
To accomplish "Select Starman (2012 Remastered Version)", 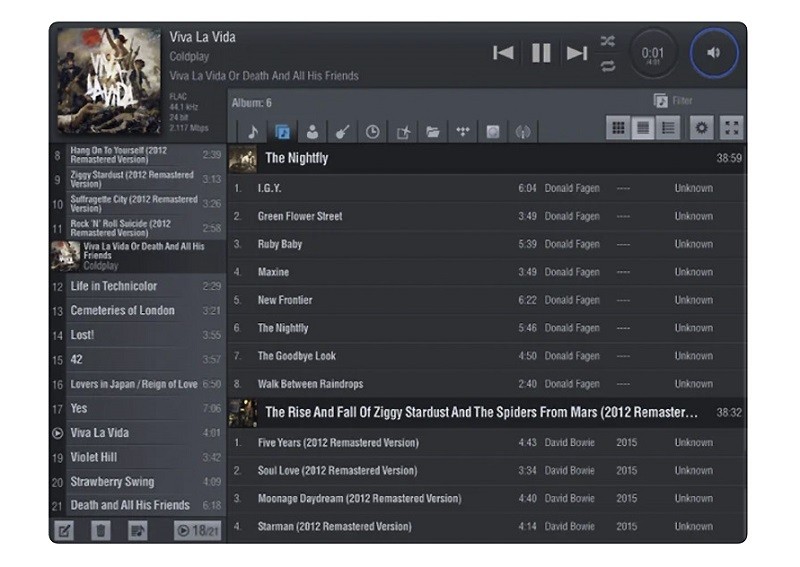I will click(x=487, y=527).
